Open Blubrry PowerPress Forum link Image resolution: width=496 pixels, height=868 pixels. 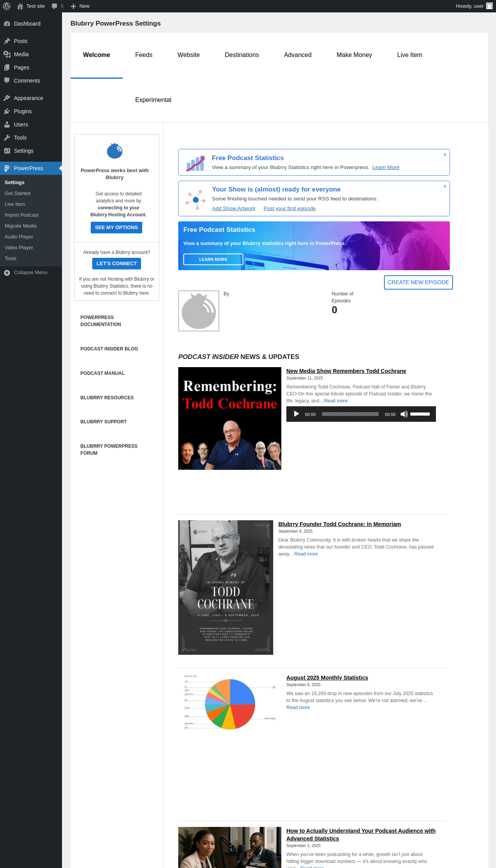109,450
